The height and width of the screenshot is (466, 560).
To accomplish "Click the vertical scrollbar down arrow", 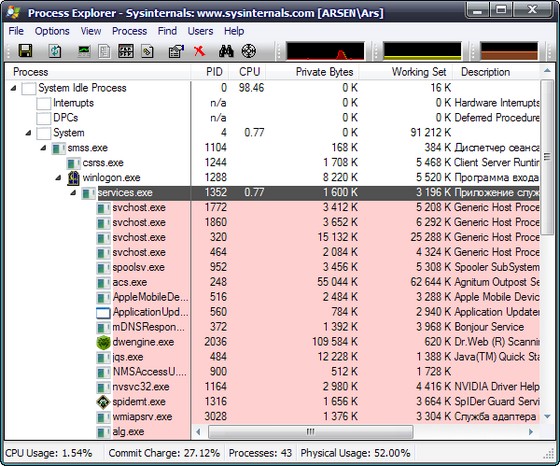I will (547, 417).
